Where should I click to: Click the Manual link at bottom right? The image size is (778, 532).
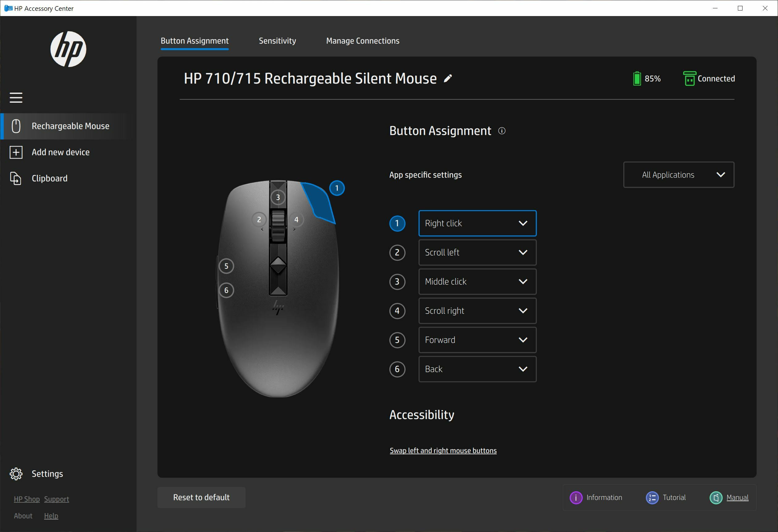click(737, 497)
